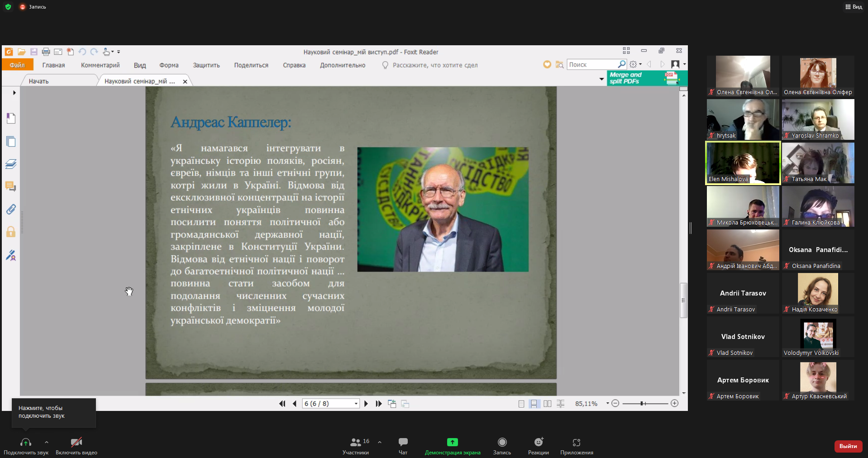Select the Hand tool in quick access toolbar
This screenshot has height=458, width=868.
(106, 52)
